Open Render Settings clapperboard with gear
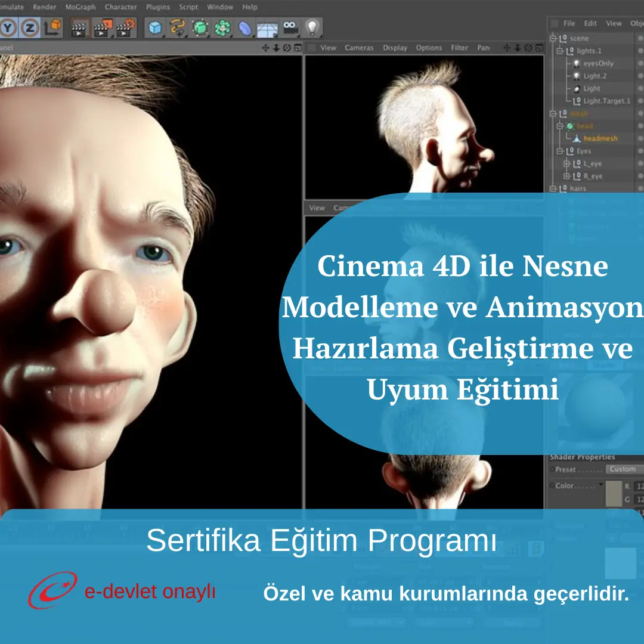Viewport: 644px width, 644px height. pyautogui.click(x=125, y=29)
